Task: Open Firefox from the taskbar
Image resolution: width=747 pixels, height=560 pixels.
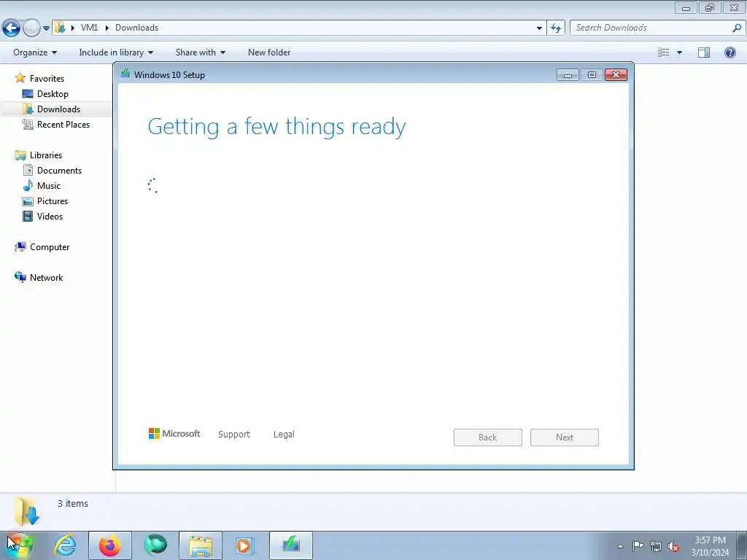Action: click(x=110, y=545)
